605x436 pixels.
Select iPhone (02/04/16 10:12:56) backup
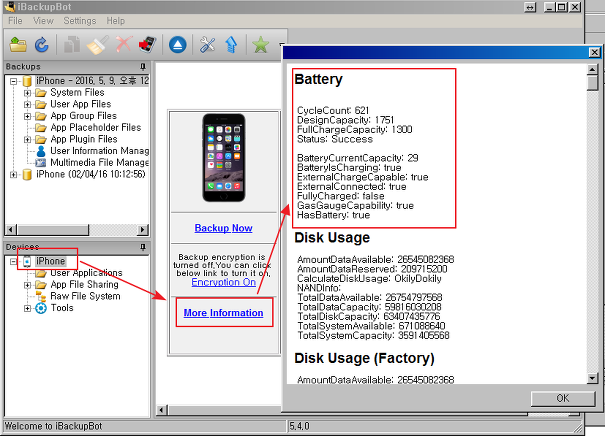(x=91, y=174)
